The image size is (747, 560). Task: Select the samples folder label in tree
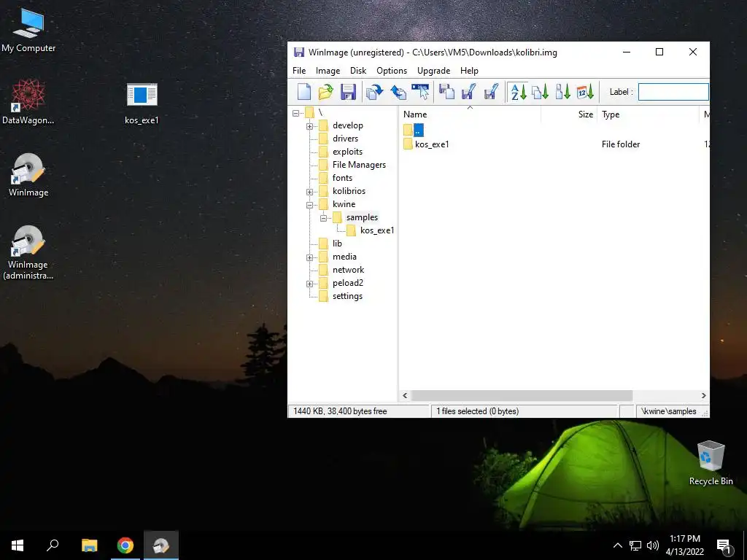tap(362, 217)
